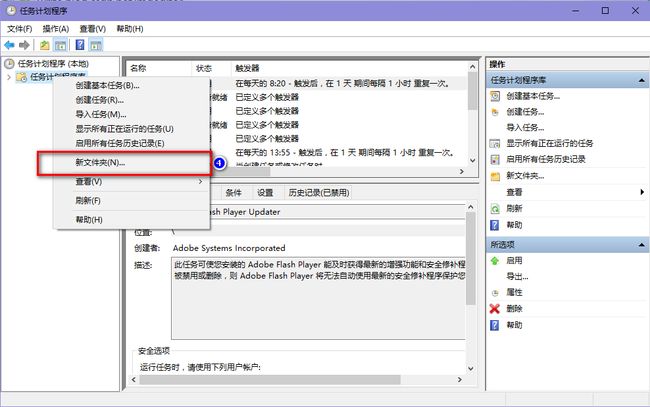The image size is (650, 407).
Task: Click 创建基本任务 icon in the 操作 pane
Action: (x=495, y=96)
